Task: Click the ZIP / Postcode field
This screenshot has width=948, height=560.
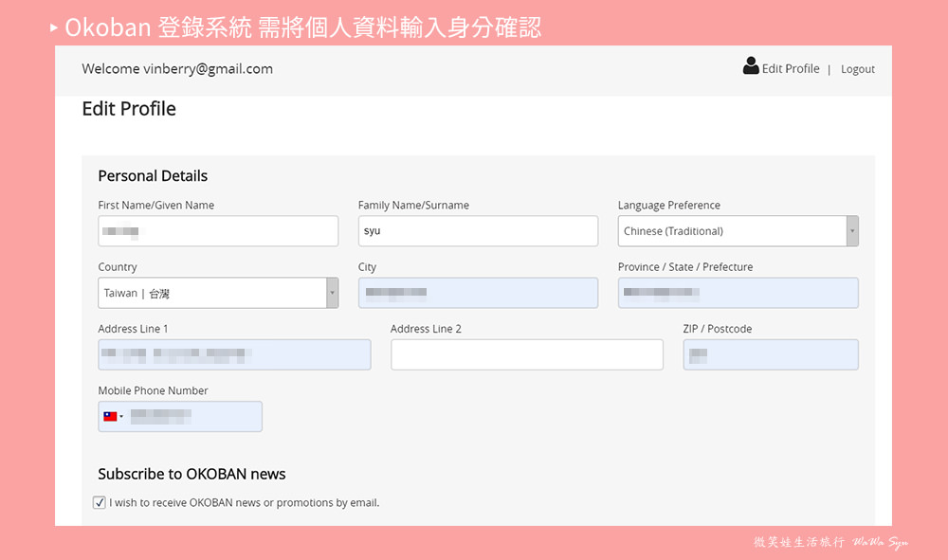Action: (771, 354)
